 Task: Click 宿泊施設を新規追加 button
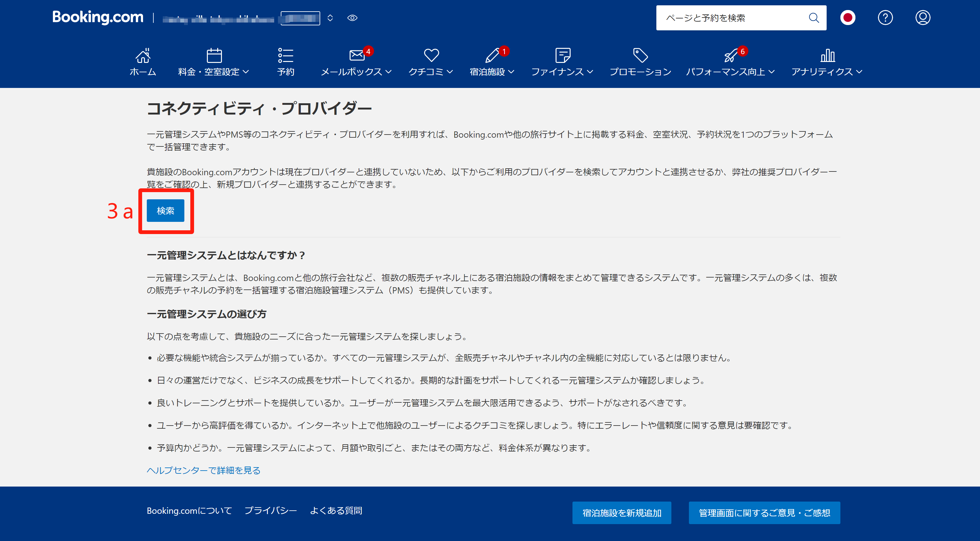click(622, 513)
